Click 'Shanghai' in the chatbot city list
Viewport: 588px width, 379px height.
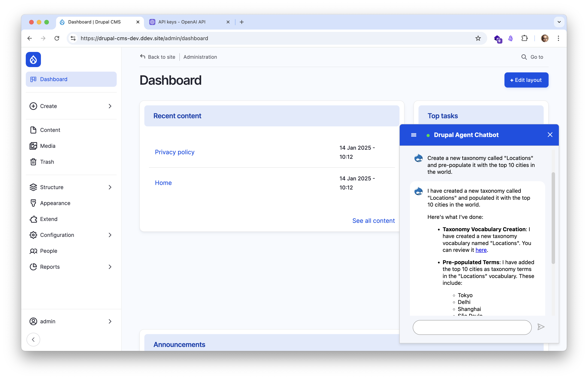[469, 309]
